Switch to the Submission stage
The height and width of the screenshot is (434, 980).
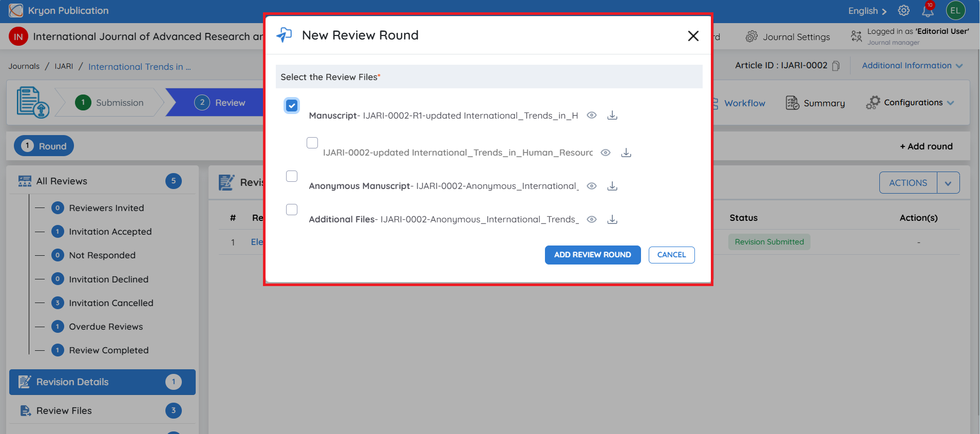pos(110,103)
